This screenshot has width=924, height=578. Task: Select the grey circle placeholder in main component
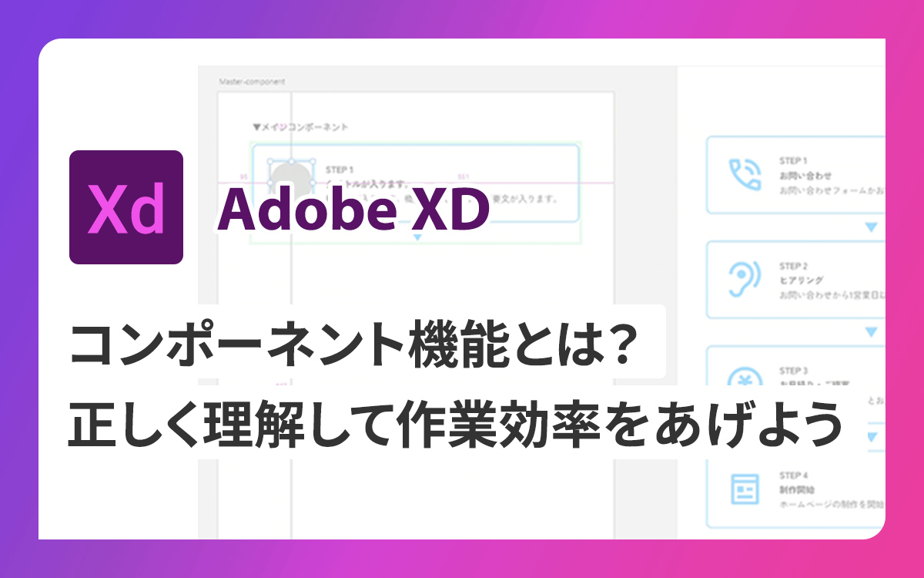tap(291, 180)
